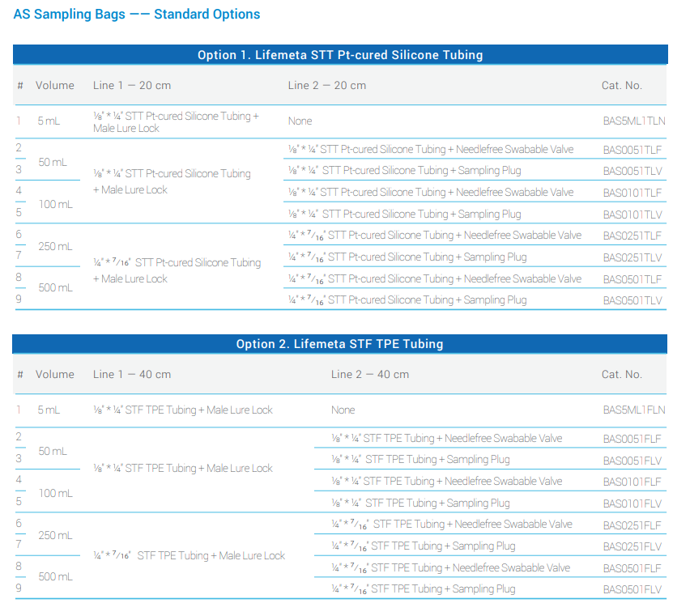Click catalog number BAS5ML1TLN
The image size is (690, 616).
(633, 121)
